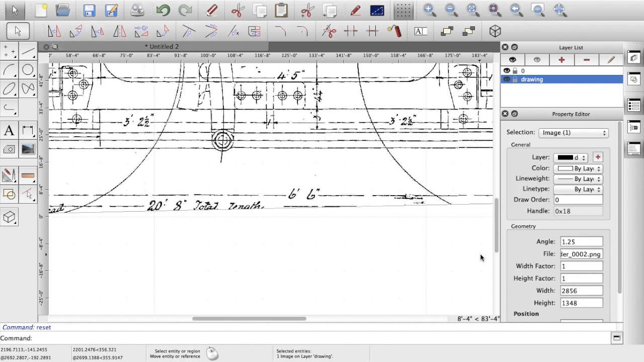644x362 pixels.
Task: Toggle visibility of layer 0
Action: point(507,71)
